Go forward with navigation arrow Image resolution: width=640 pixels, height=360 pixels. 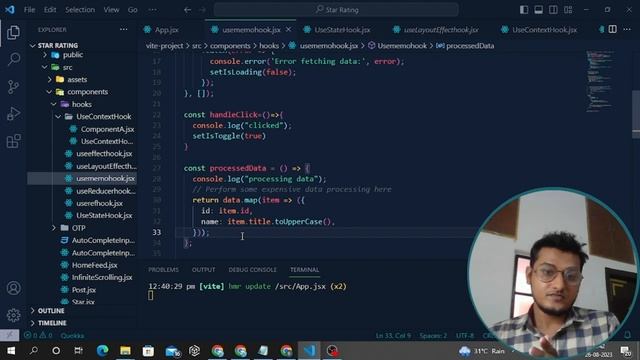202,10
